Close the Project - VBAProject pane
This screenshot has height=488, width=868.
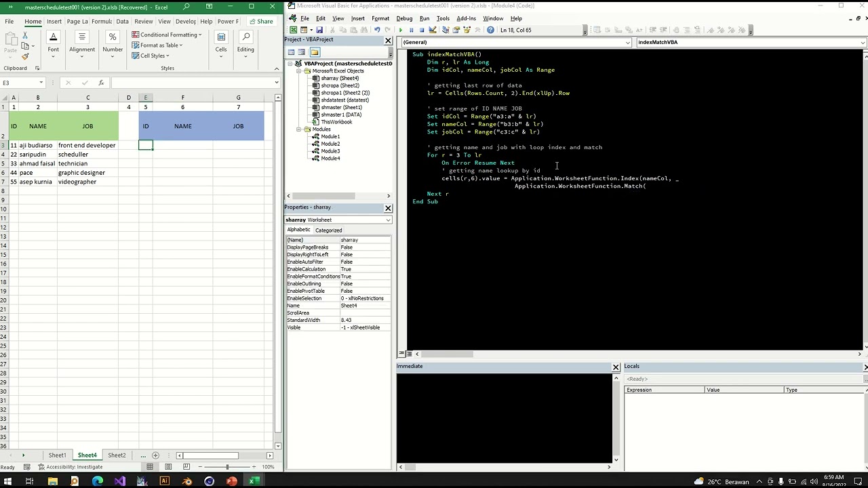coord(388,41)
